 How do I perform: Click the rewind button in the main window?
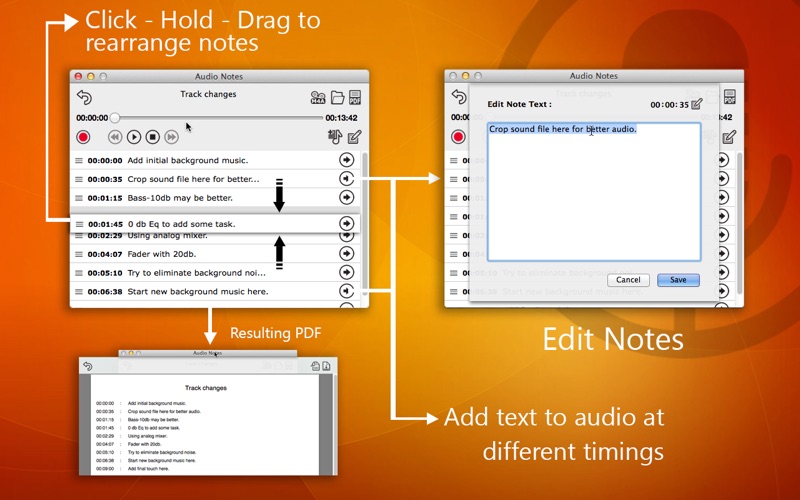click(115, 137)
